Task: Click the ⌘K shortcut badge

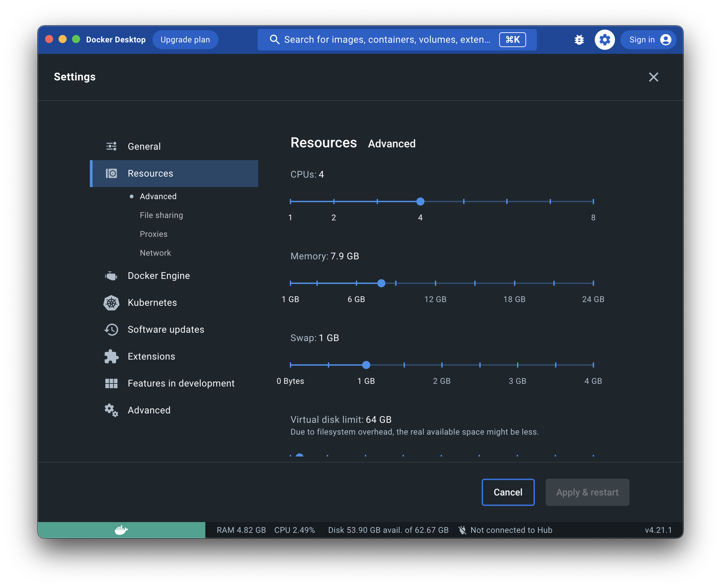Action: [x=512, y=40]
